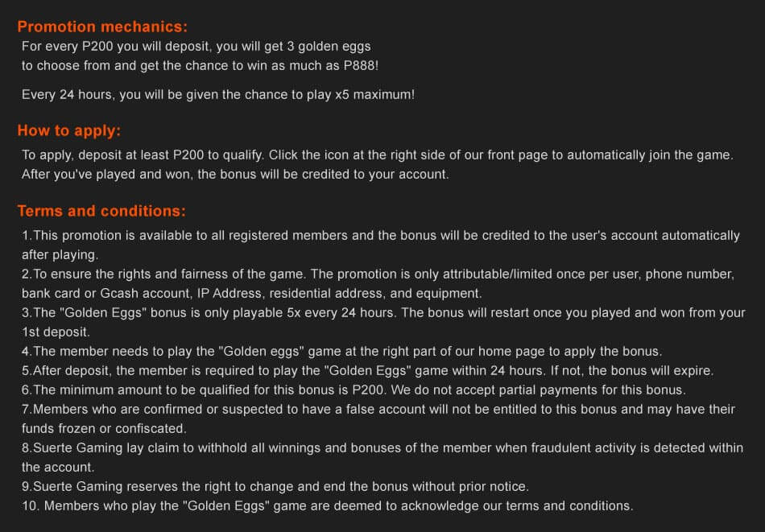The width and height of the screenshot is (765, 532).
Task: Click term 5 about bonus expiring
Action: click(368, 370)
